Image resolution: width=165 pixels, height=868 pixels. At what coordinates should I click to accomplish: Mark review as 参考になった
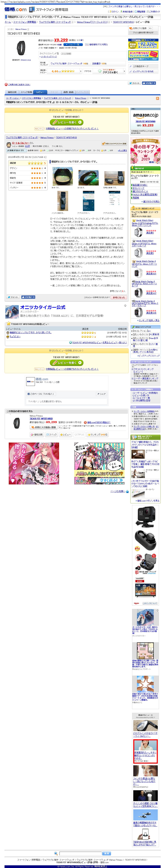click(x=119, y=297)
